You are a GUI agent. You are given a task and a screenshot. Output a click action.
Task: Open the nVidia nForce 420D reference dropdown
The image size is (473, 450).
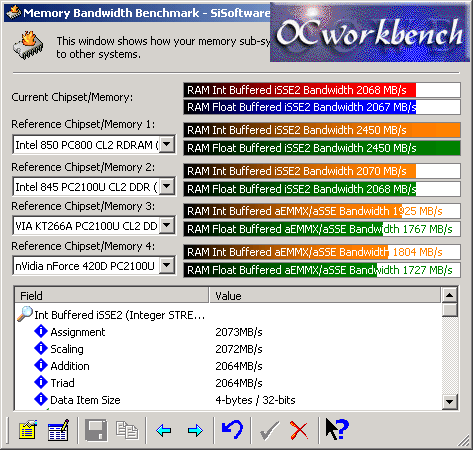click(167, 265)
